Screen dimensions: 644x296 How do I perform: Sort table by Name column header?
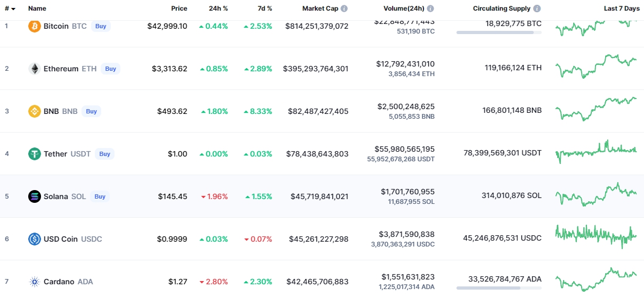click(x=37, y=9)
